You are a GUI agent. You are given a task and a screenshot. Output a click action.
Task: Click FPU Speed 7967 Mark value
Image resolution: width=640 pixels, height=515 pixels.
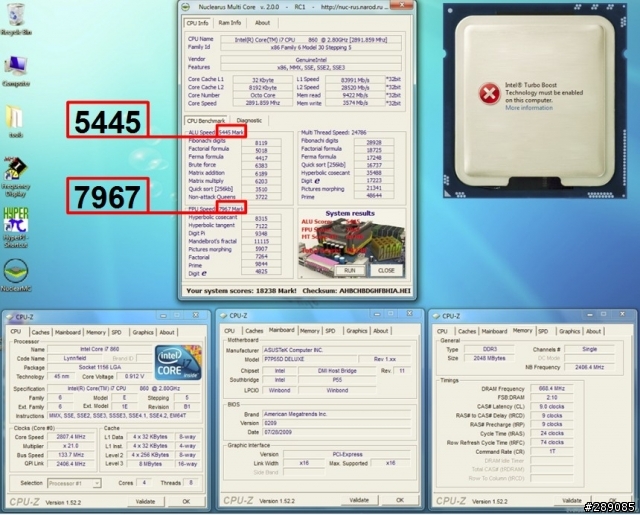tap(231, 209)
